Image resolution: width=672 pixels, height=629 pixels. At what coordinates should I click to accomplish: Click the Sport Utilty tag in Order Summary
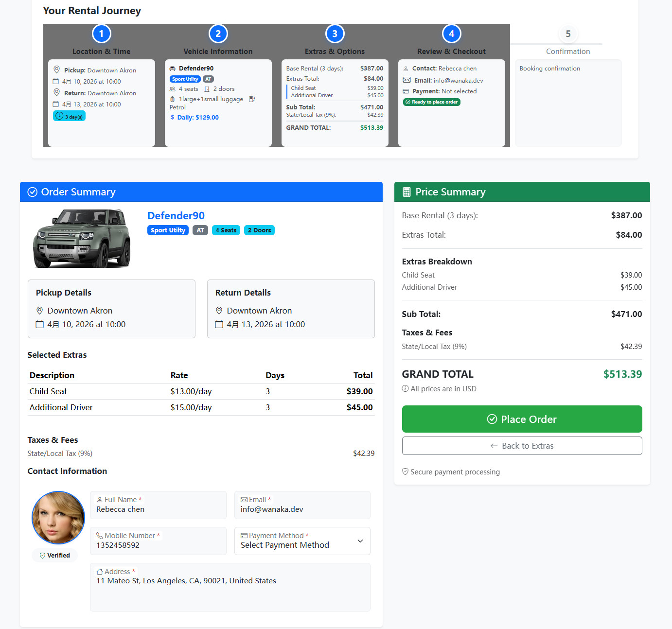pyautogui.click(x=168, y=230)
